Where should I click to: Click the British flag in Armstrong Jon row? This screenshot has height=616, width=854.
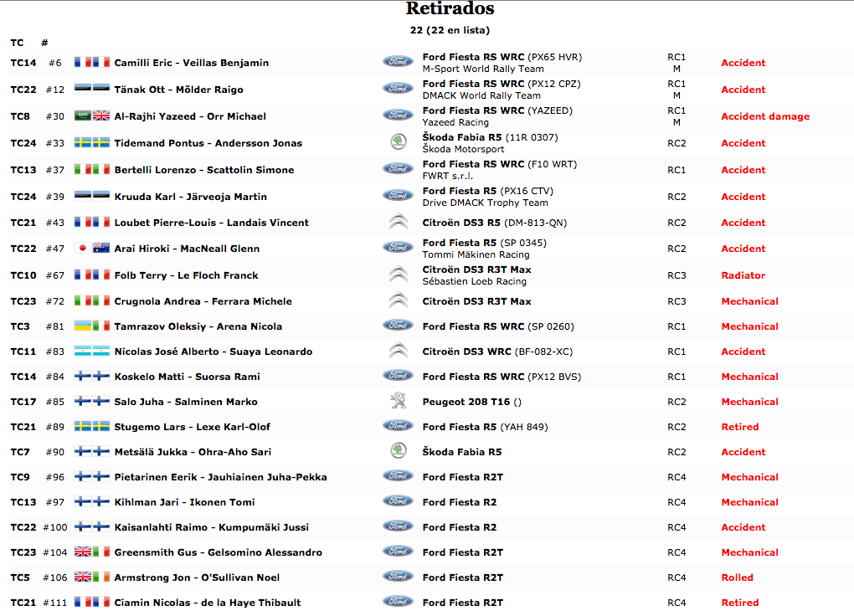pyautogui.click(x=83, y=577)
